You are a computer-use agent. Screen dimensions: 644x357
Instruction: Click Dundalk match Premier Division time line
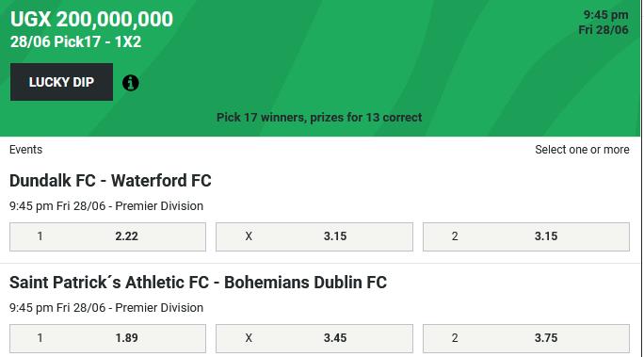pyautogui.click(x=106, y=206)
